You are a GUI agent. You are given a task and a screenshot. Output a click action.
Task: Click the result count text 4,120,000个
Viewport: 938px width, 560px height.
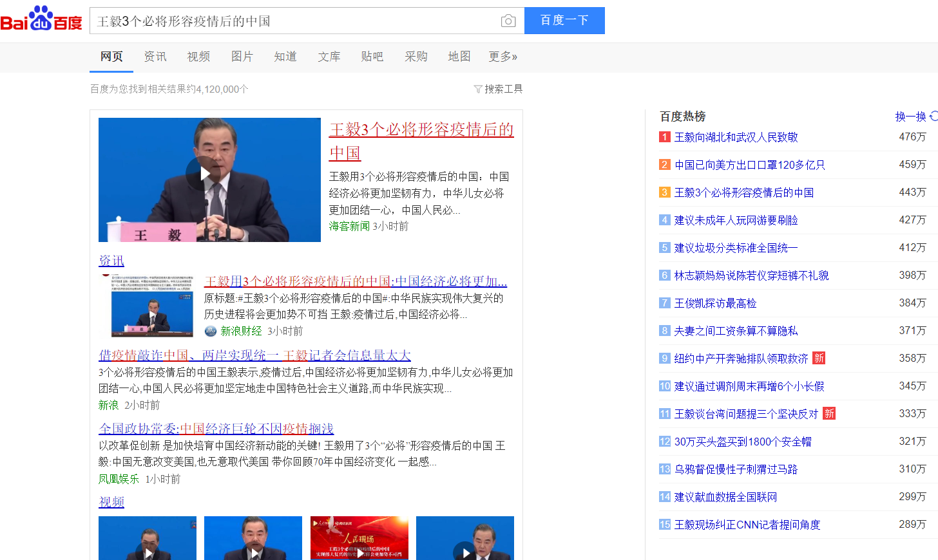222,89
